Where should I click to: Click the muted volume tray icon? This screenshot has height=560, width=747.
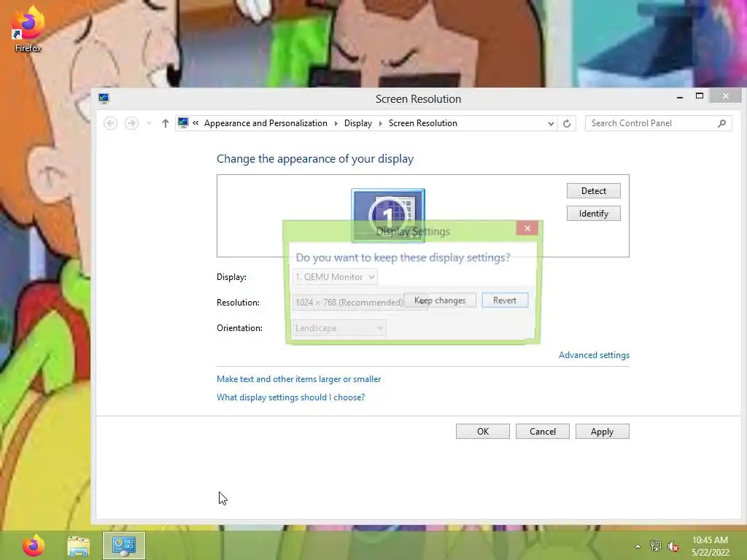click(673, 546)
